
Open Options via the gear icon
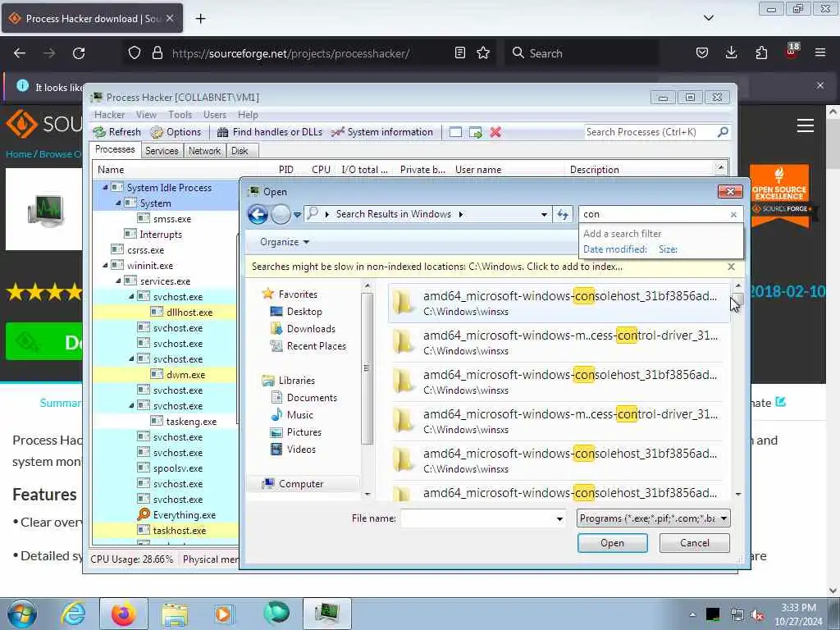[157, 132]
